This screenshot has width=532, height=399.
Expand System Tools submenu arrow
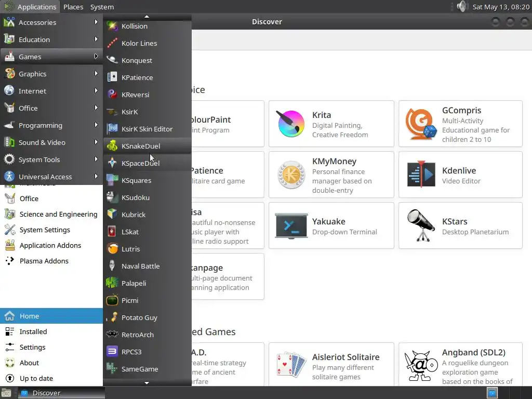pos(96,159)
